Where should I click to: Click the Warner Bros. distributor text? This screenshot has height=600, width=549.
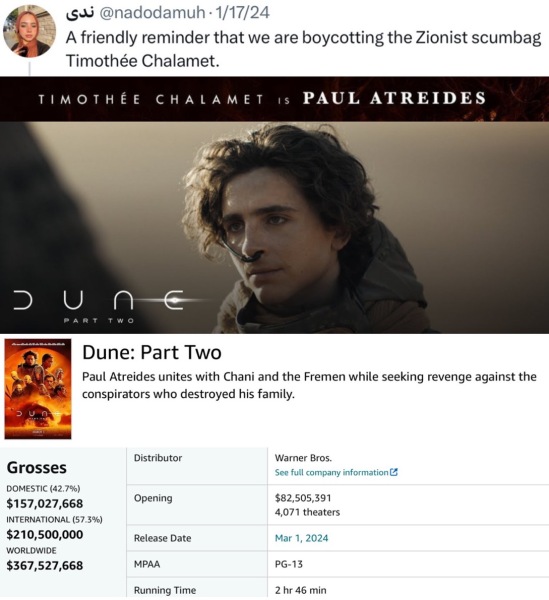pyautogui.click(x=303, y=458)
